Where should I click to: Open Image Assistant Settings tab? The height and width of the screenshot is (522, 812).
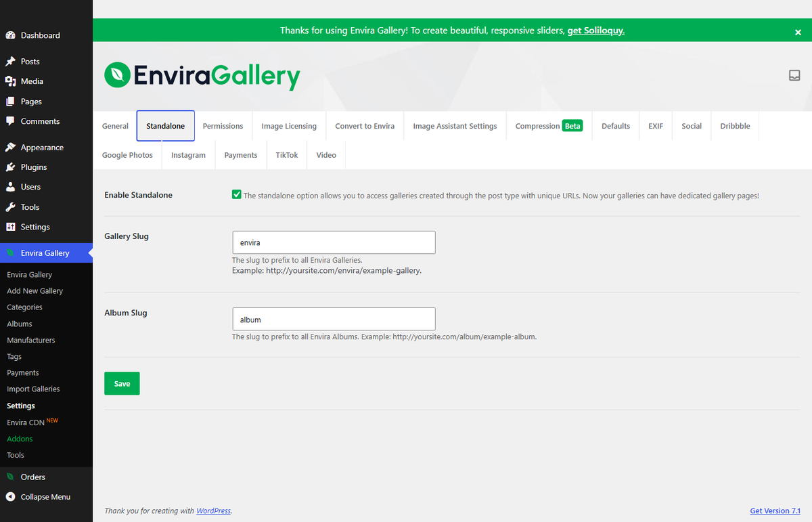pos(455,126)
